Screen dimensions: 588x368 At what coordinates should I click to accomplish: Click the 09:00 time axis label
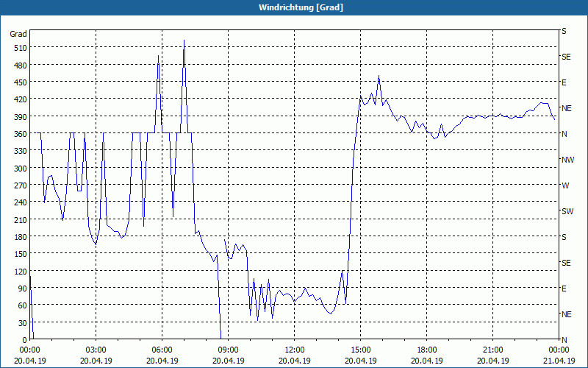228,350
